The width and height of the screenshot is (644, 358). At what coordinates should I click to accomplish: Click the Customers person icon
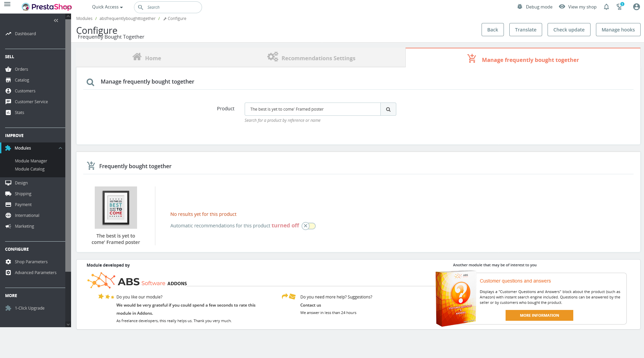pyautogui.click(x=8, y=91)
